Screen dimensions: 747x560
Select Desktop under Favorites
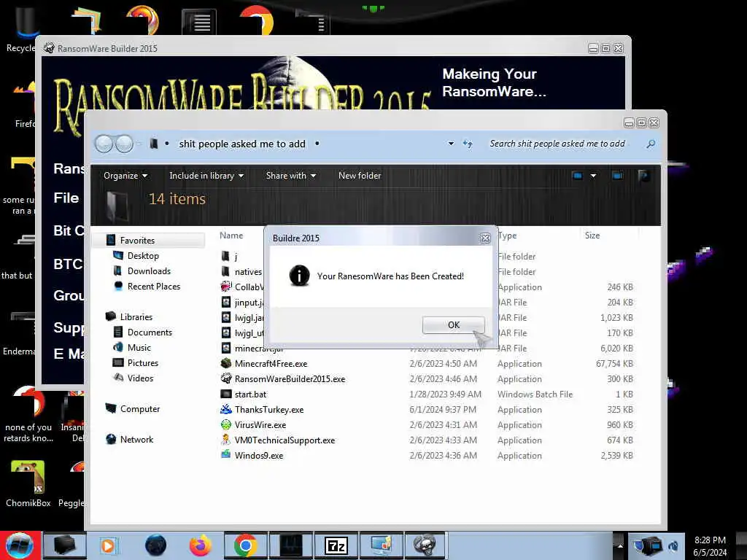coord(142,256)
